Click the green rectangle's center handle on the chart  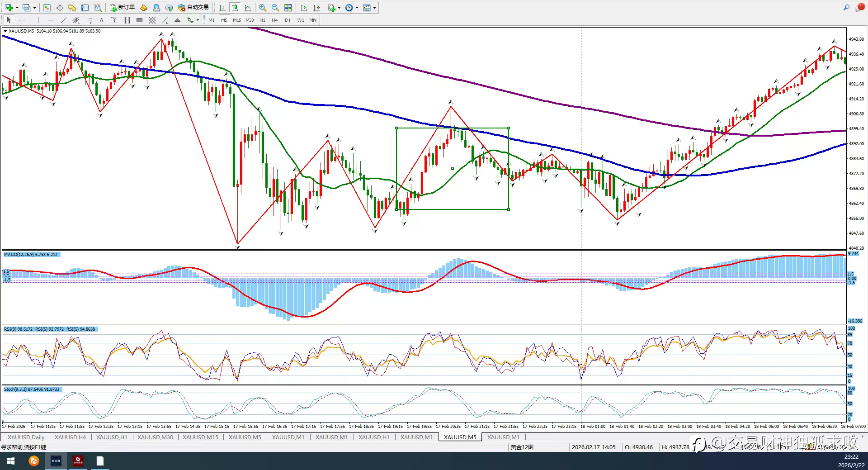click(x=453, y=169)
